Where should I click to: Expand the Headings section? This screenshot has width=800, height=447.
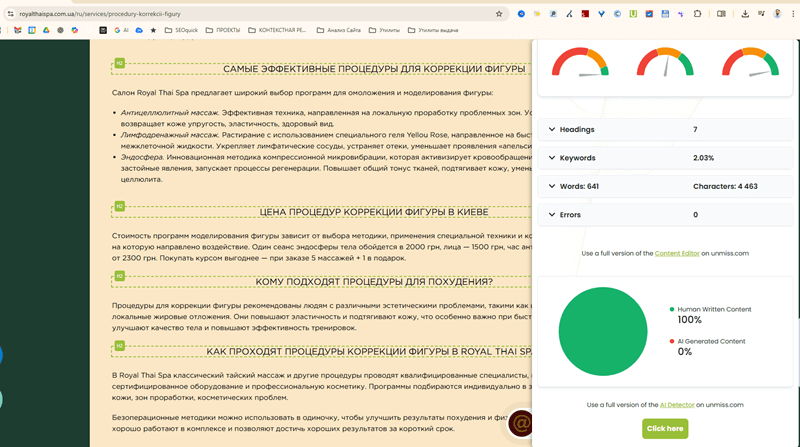point(665,130)
